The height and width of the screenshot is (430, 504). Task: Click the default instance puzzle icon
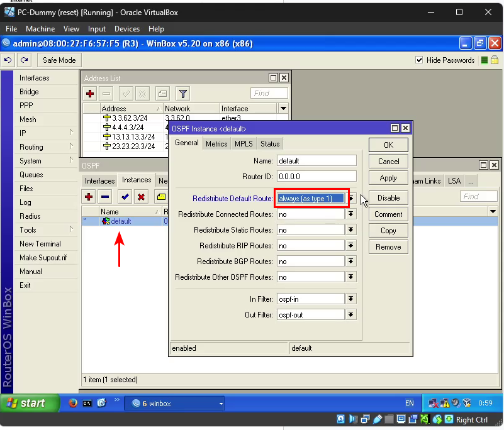tap(106, 221)
